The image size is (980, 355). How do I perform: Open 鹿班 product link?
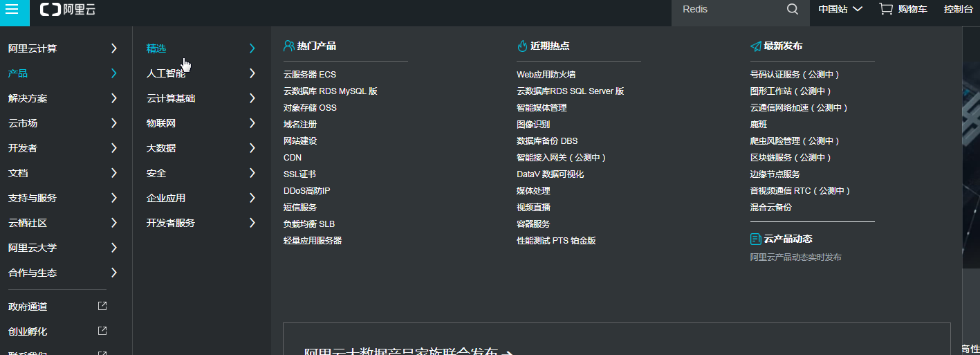click(x=759, y=125)
